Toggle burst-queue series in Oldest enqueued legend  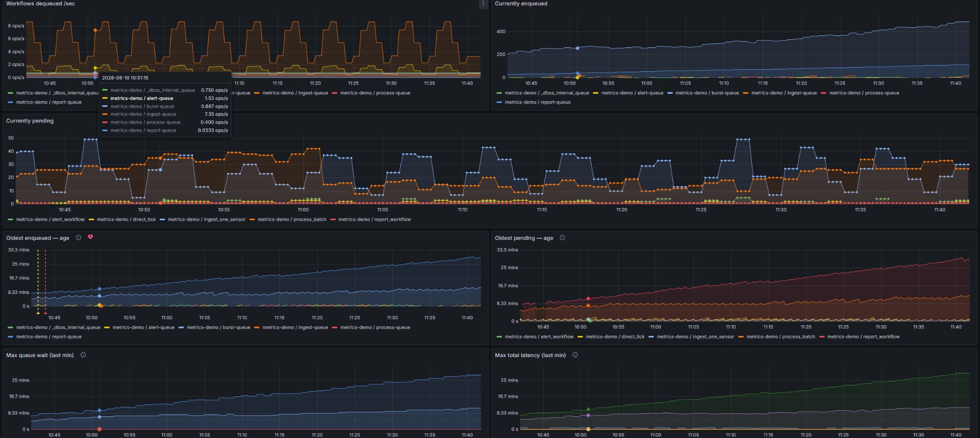[x=218, y=328]
